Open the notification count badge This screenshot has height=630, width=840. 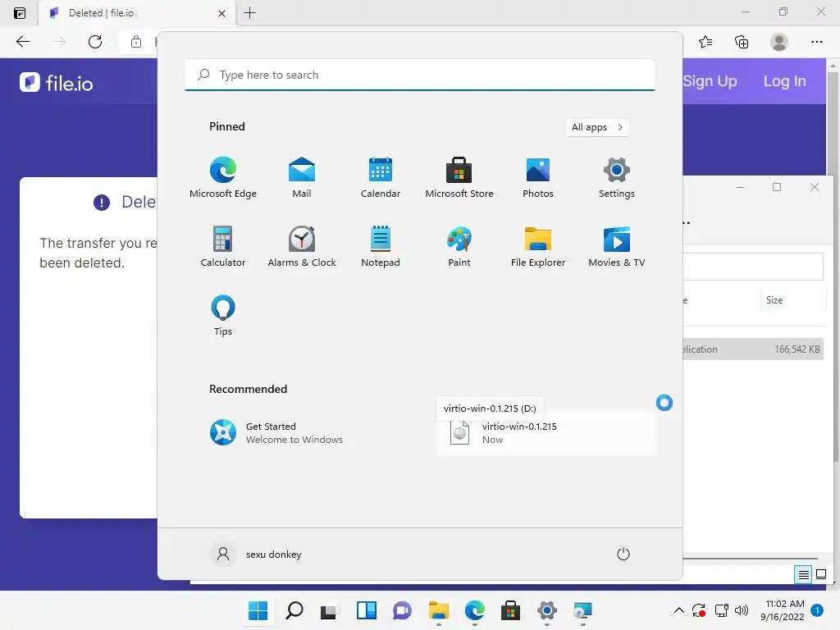click(817, 610)
